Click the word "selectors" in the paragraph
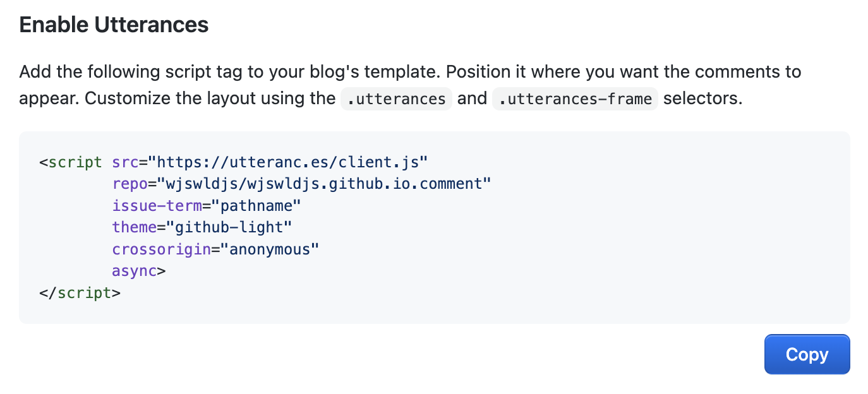Viewport: 868px width, 394px height. click(701, 99)
